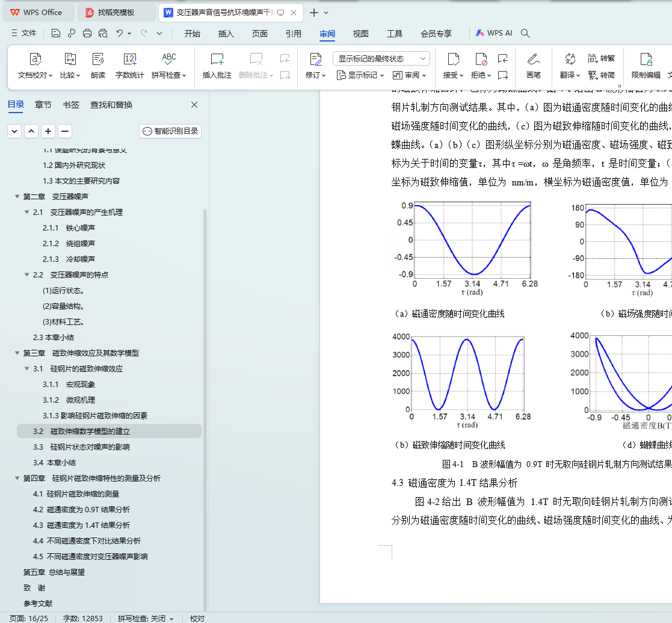Toggle 修订 track changes

click(315, 66)
